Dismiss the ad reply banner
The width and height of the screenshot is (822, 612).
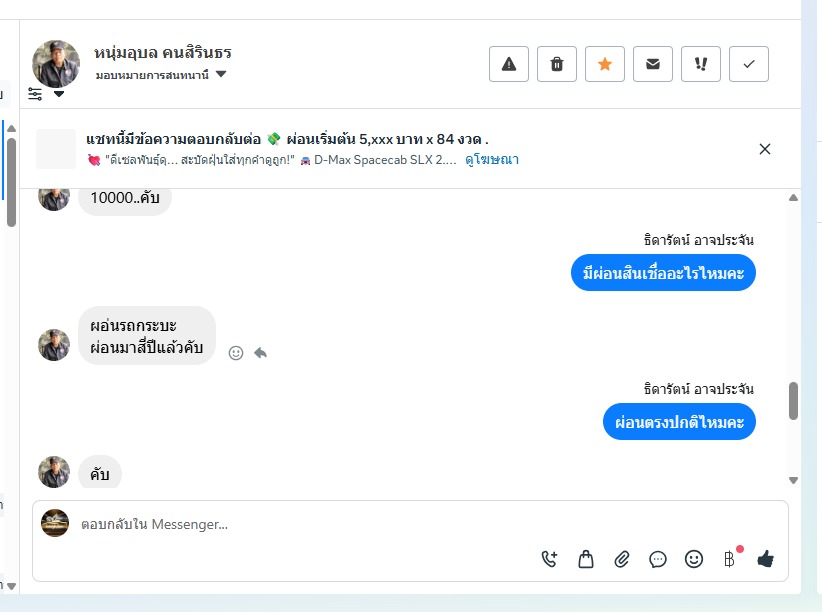765,149
